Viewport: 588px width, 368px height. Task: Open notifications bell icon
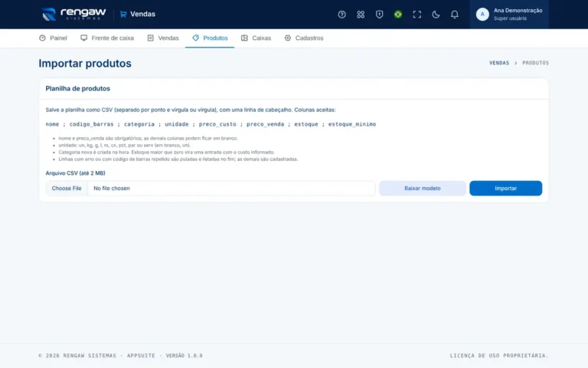pyautogui.click(x=454, y=15)
